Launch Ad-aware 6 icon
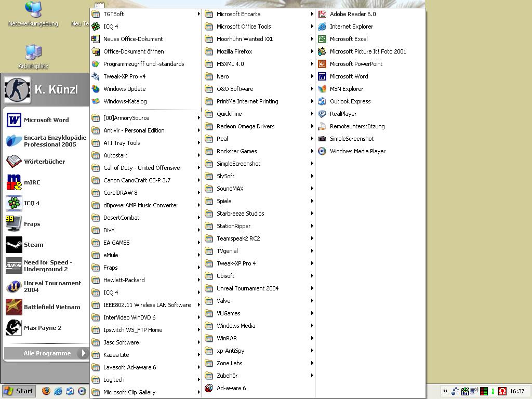 click(x=209, y=388)
